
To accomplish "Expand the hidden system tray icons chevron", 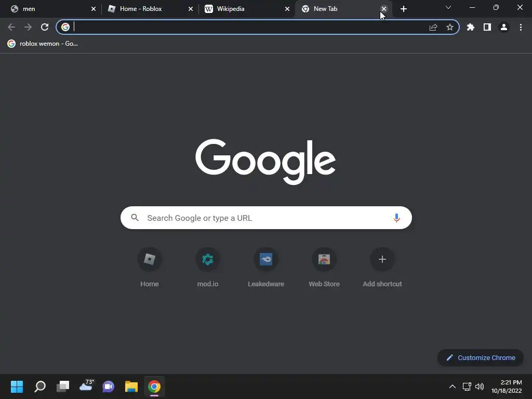I will (x=453, y=387).
